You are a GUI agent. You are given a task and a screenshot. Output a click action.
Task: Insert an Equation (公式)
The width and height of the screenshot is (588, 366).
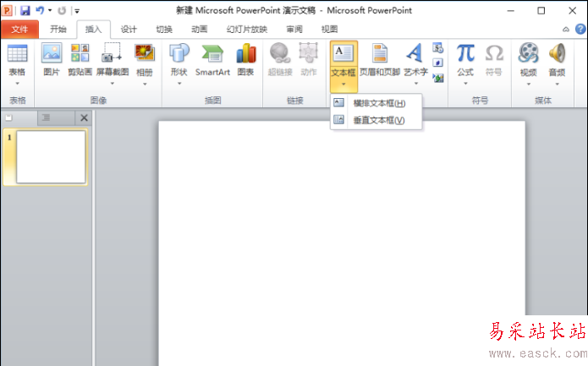click(465, 52)
